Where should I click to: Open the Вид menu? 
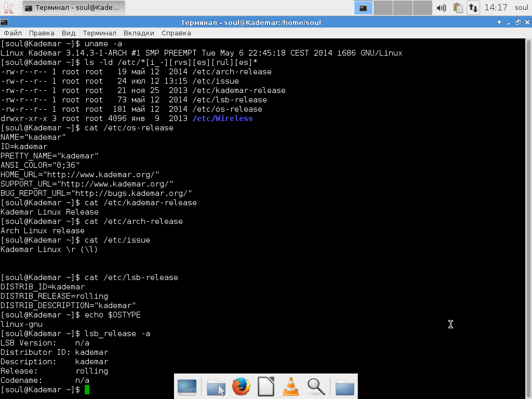click(69, 33)
